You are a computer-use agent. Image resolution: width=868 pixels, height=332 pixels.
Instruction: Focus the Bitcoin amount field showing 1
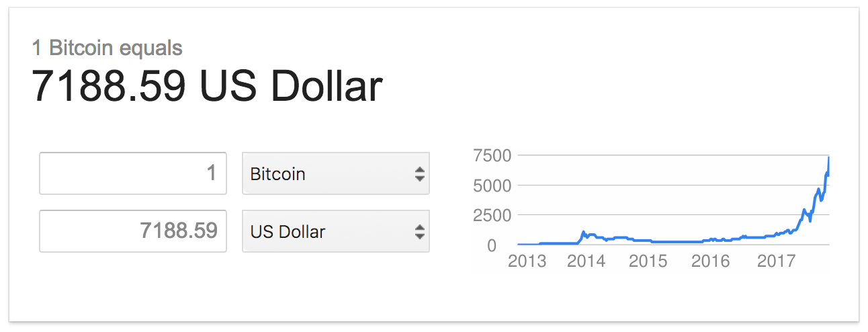tap(133, 173)
